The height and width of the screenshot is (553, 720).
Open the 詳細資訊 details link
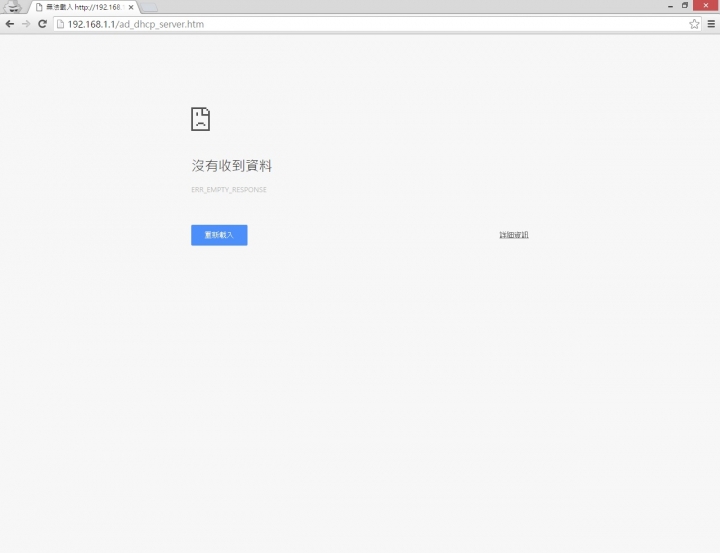(x=514, y=235)
